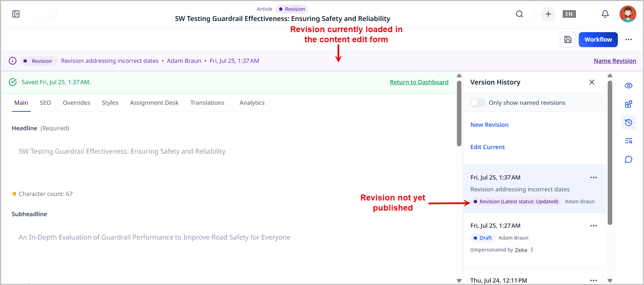The height and width of the screenshot is (285, 644).
Task: Click the save disk icon
Action: pos(568,39)
